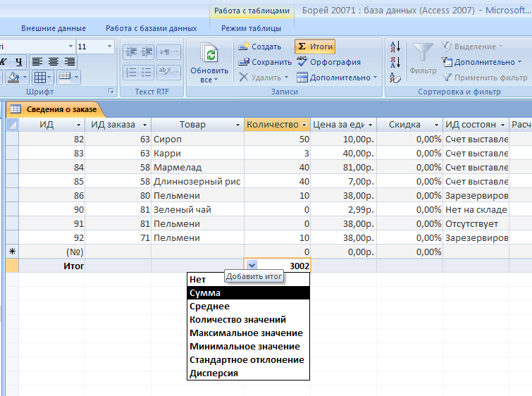Open the fill color dropdown arrow
This screenshot has width=532, height=396.
click(x=26, y=78)
